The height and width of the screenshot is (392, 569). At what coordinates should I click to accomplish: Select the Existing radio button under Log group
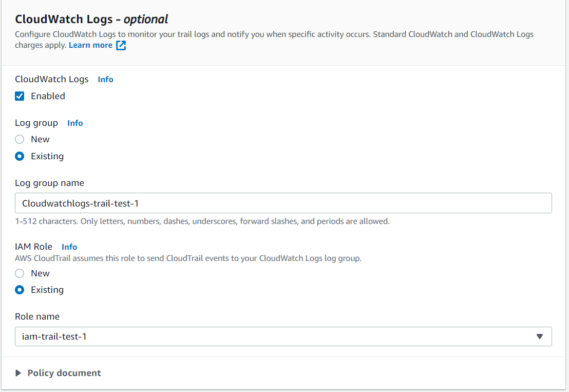pos(20,156)
